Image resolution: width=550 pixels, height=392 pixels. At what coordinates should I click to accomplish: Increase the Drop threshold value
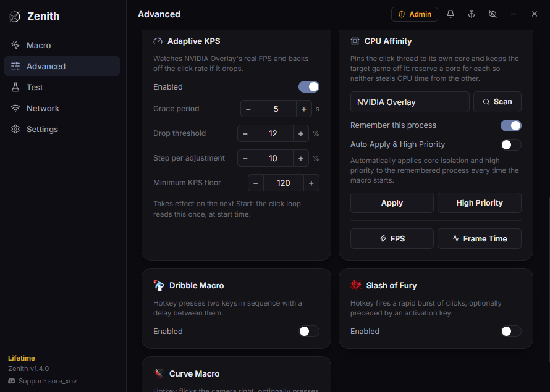click(x=300, y=133)
